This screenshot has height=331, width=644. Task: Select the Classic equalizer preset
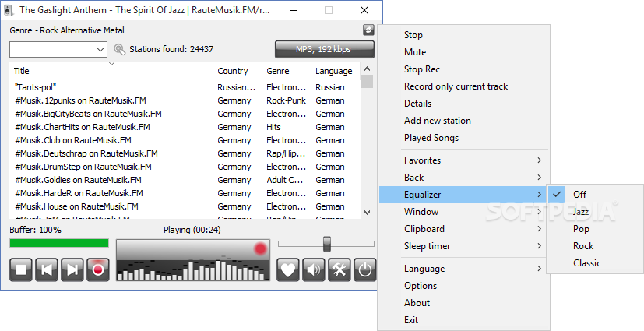coord(595,263)
